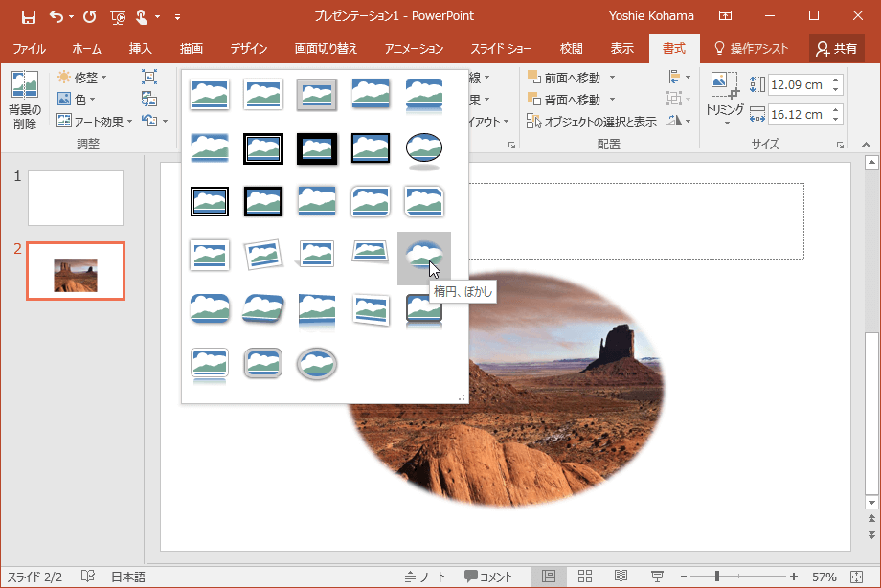
Task: Open the align objects dropdown icon
Action: 679,77
